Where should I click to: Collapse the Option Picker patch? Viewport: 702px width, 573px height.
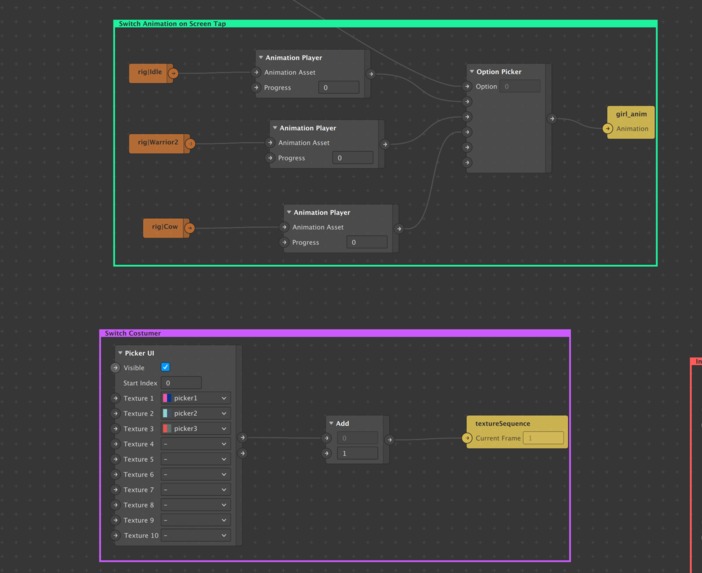tap(472, 71)
